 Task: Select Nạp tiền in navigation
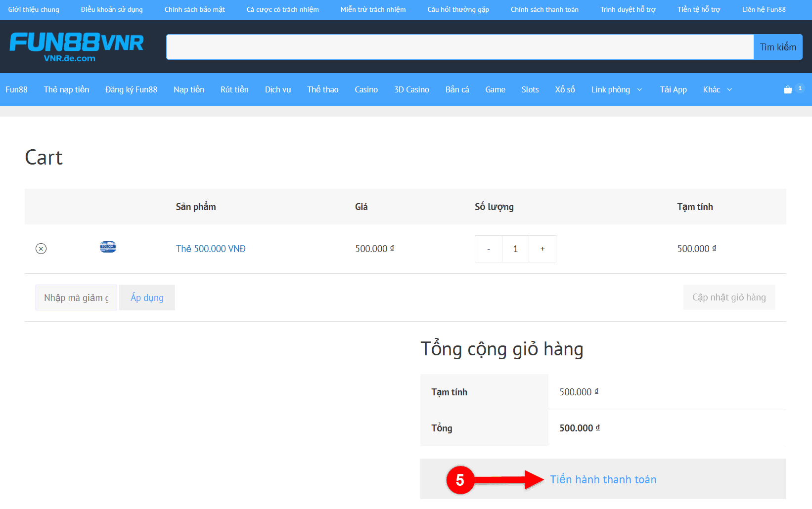pyautogui.click(x=189, y=89)
